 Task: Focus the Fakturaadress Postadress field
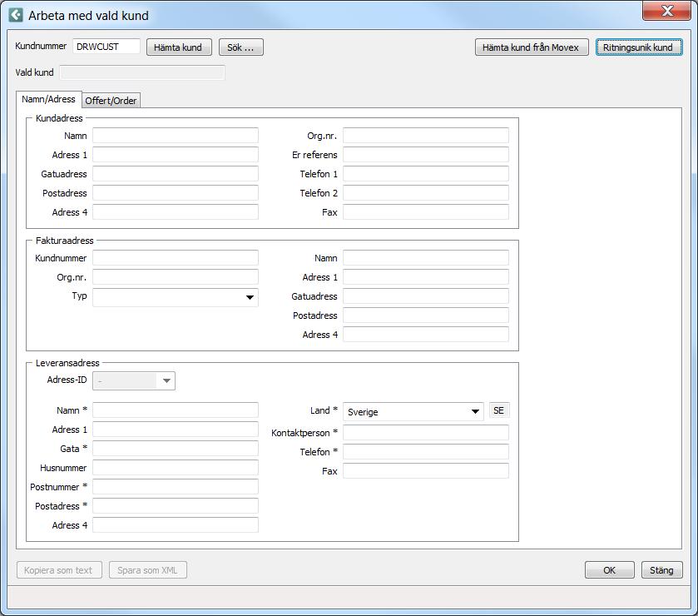pos(426,315)
